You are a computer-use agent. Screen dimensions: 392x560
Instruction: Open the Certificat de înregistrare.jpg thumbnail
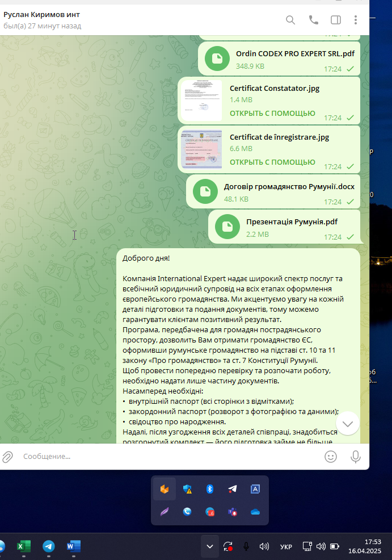[201, 149]
